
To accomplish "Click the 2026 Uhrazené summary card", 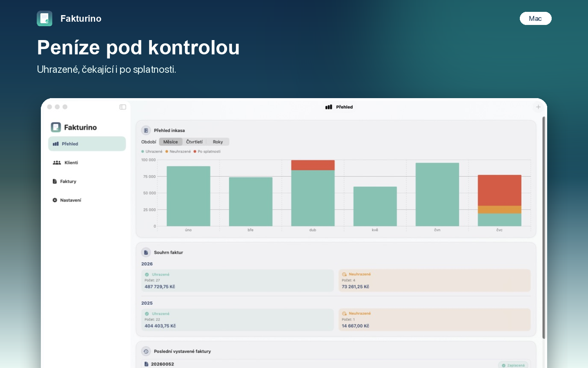I will click(237, 280).
